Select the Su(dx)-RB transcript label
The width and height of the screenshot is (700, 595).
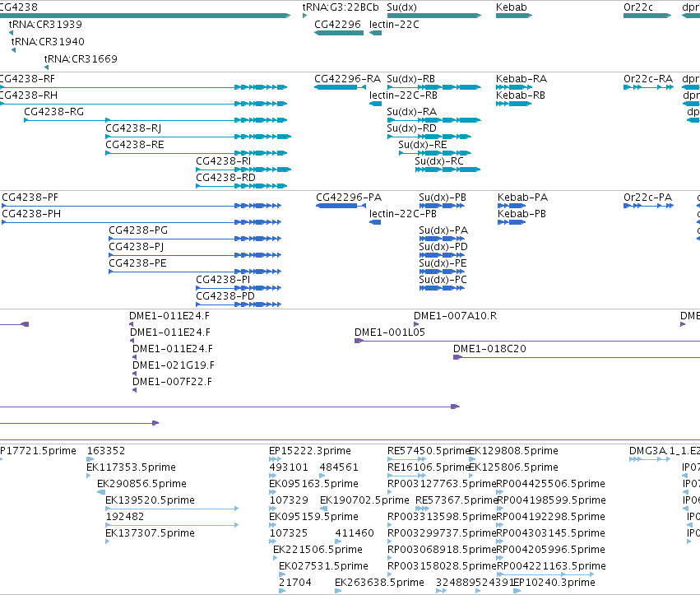tap(410, 79)
